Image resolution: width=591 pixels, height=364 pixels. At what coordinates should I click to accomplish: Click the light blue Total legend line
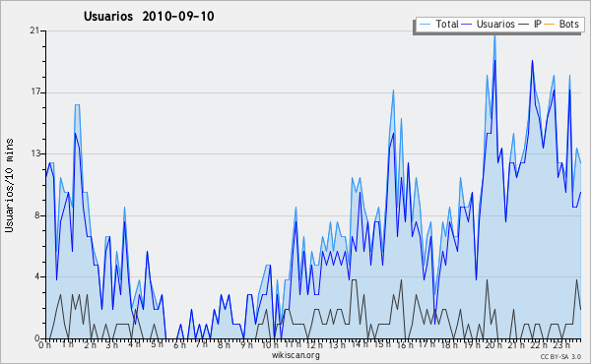pos(425,25)
